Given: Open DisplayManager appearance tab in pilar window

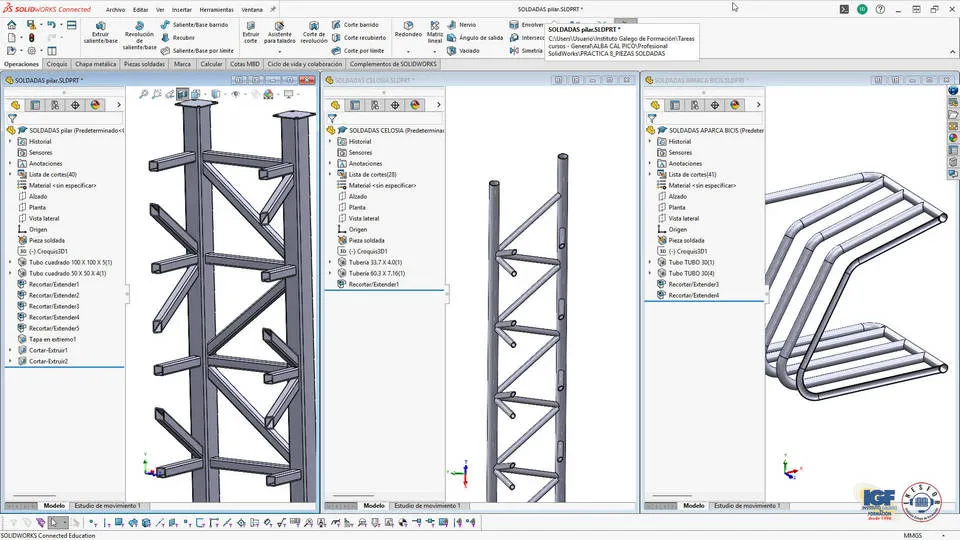Looking at the screenshot, I should point(95,105).
